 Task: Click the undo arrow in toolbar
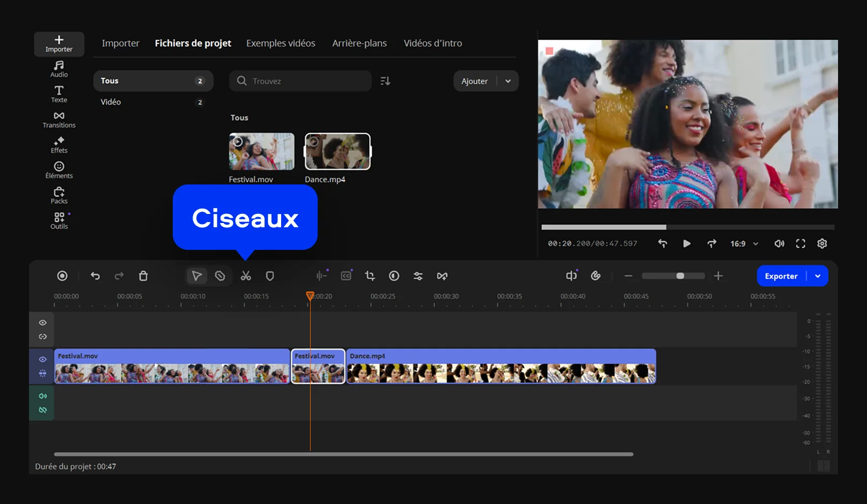coord(95,276)
